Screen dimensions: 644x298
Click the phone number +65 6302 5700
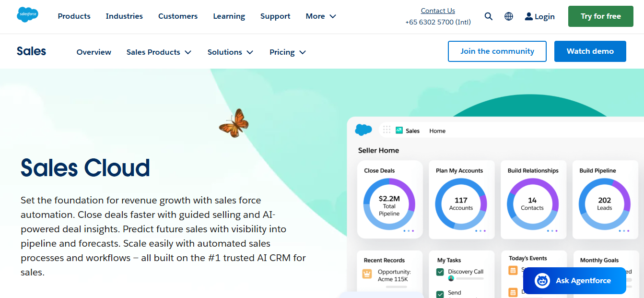tap(438, 22)
